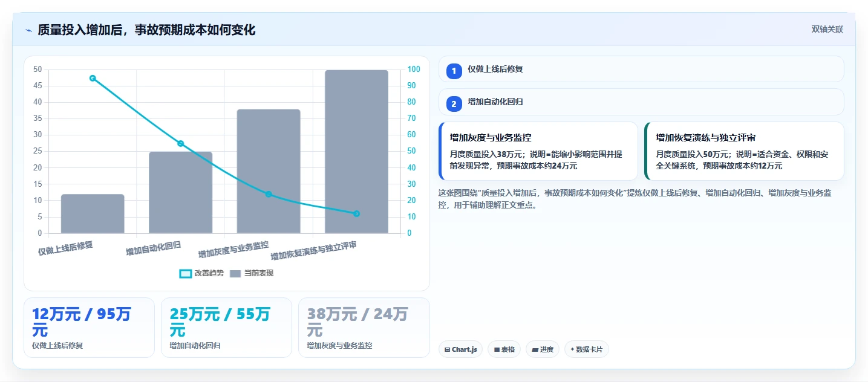Click the chart title 质量投入增加后，事故预期成本如何变化
Image resolution: width=868 pixels, height=382 pixels.
click(146, 30)
